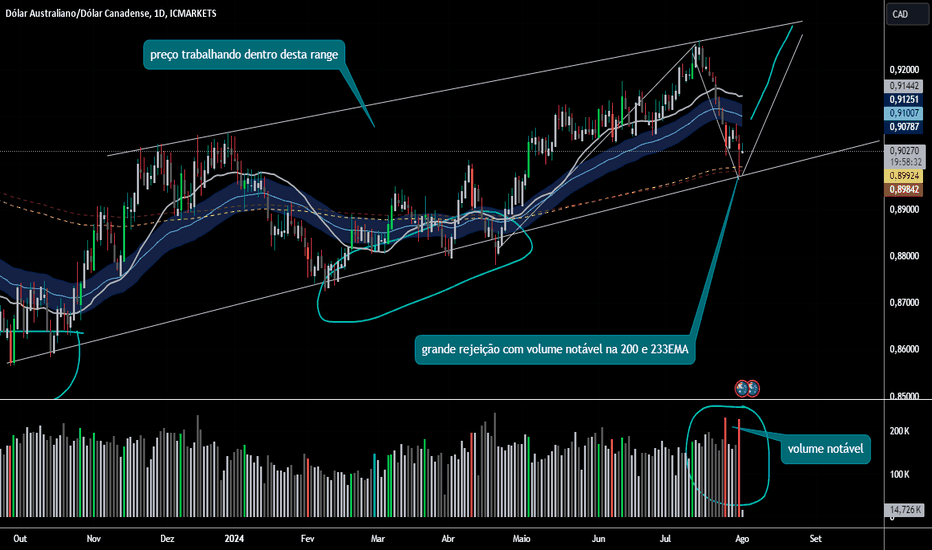Select the 'volume notável' callout label
The width and height of the screenshot is (932, 550).
click(x=826, y=449)
